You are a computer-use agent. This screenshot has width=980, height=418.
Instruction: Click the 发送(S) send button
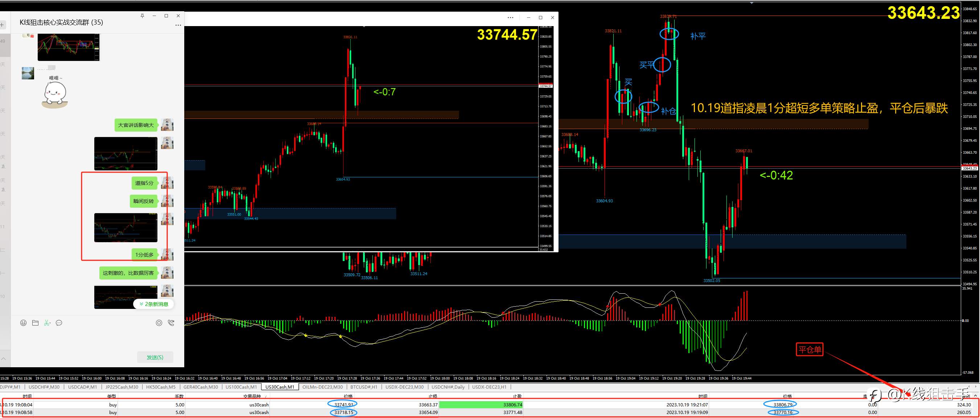point(155,357)
